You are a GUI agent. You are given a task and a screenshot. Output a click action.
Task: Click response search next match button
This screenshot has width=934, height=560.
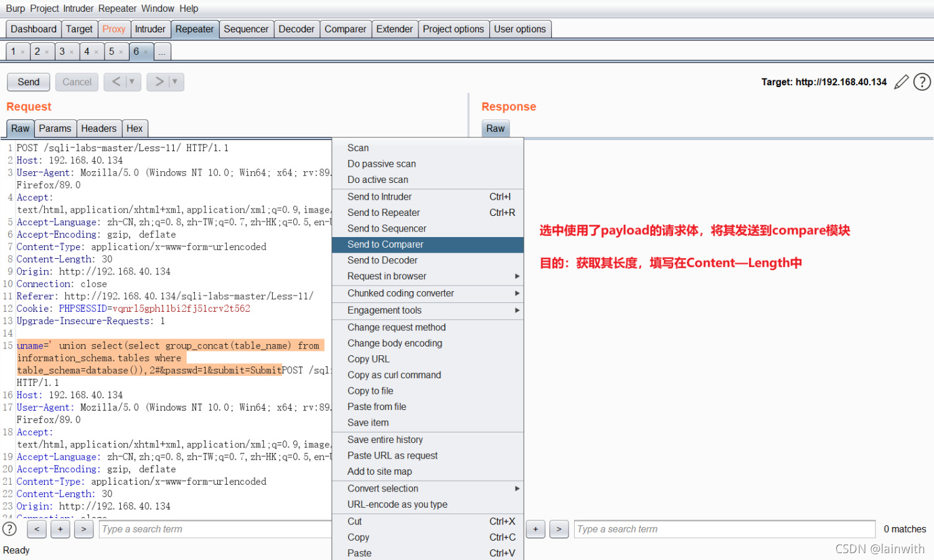tap(559, 529)
